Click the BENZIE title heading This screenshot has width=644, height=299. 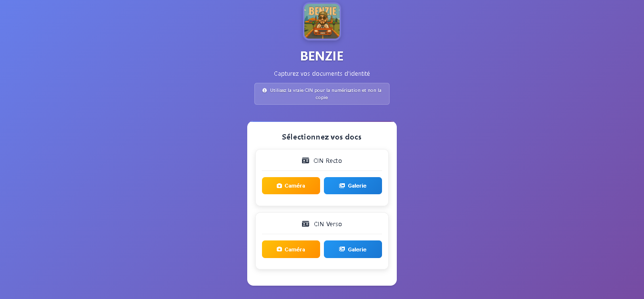point(322,56)
